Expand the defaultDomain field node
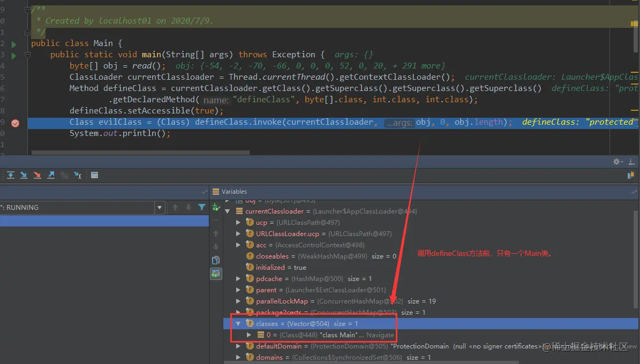Image resolution: width=640 pixels, height=364 pixels. pos(238,346)
